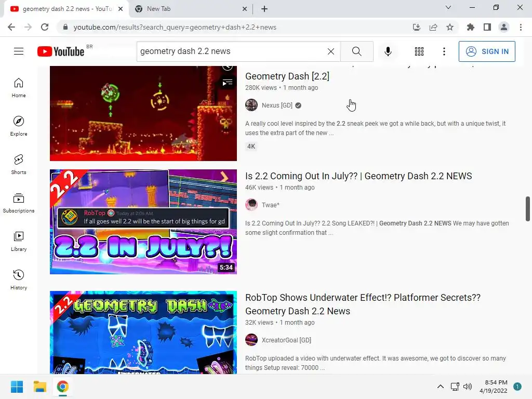Open YouTube settings three-dot menu
This screenshot has width=532, height=399.
(x=444, y=51)
